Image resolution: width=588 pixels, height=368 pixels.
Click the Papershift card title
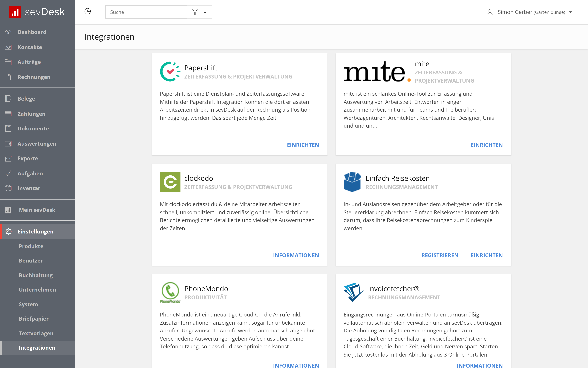pyautogui.click(x=201, y=68)
